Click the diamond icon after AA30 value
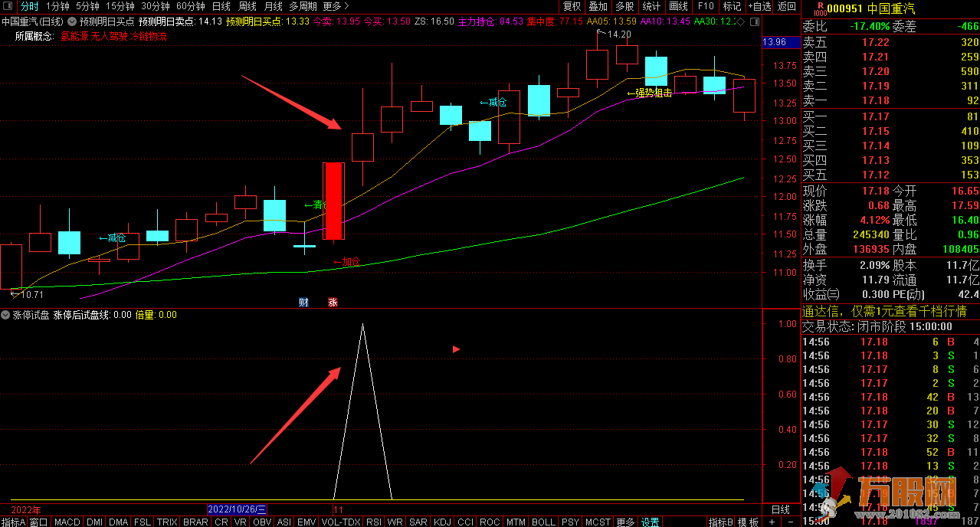The image size is (980, 527). [x=740, y=21]
